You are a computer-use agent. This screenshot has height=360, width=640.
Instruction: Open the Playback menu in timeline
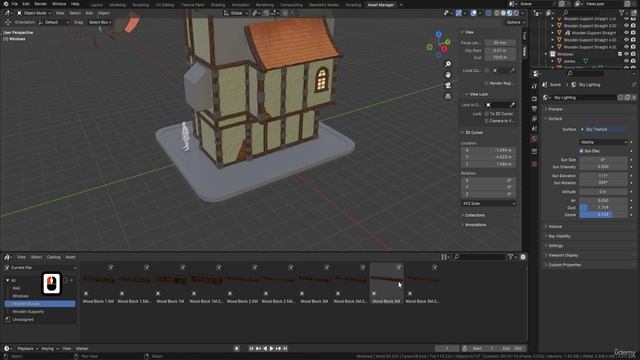[x=27, y=349]
